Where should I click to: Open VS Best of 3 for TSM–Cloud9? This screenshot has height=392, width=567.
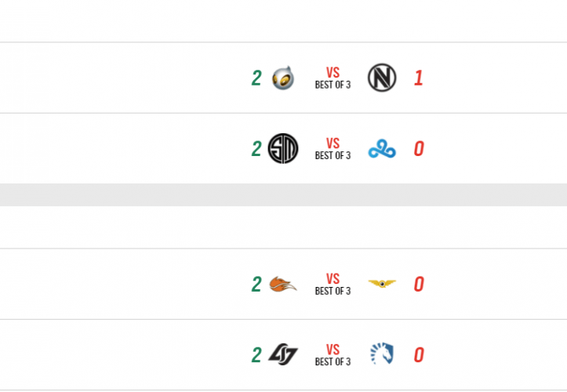(x=333, y=148)
